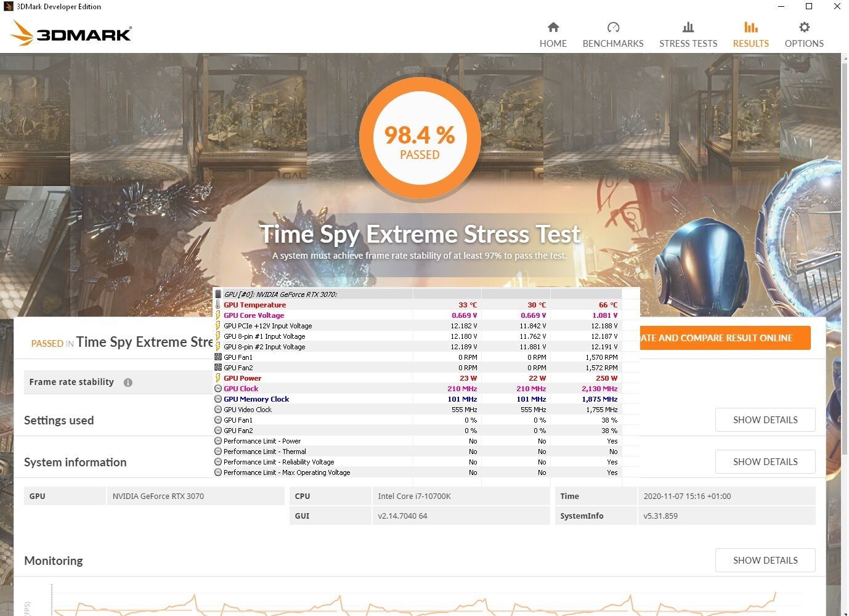Click the GPU Temperature thermometer icon
The width and height of the screenshot is (849, 616).
218,305
